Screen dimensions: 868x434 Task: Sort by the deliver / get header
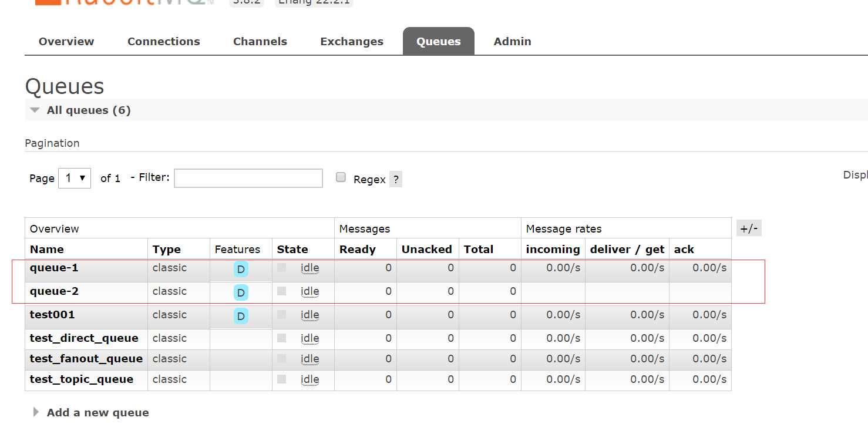(x=627, y=249)
